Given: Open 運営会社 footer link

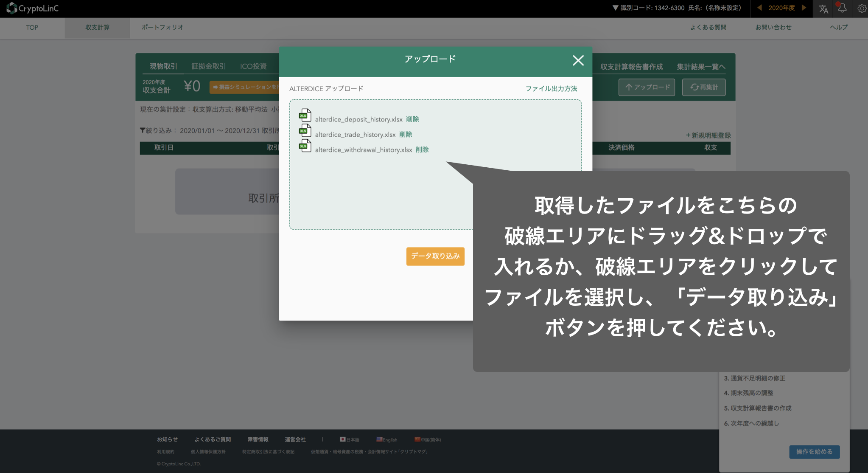Looking at the screenshot, I should pos(295,439).
